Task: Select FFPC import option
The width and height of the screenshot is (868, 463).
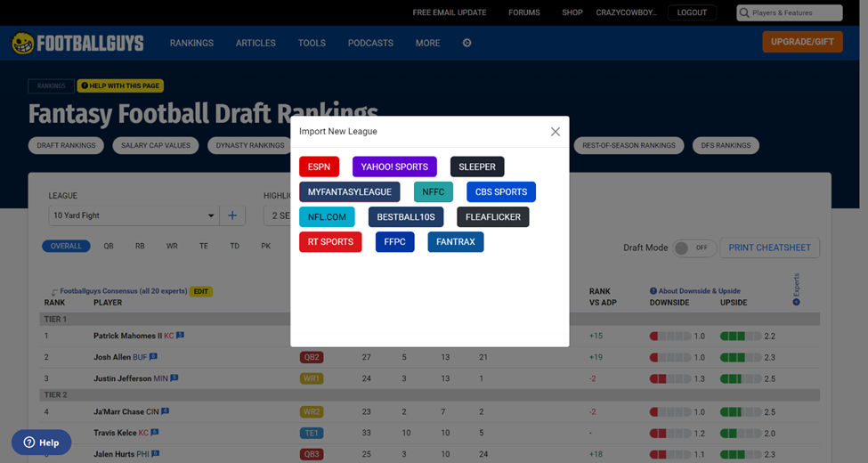Action: tap(394, 241)
